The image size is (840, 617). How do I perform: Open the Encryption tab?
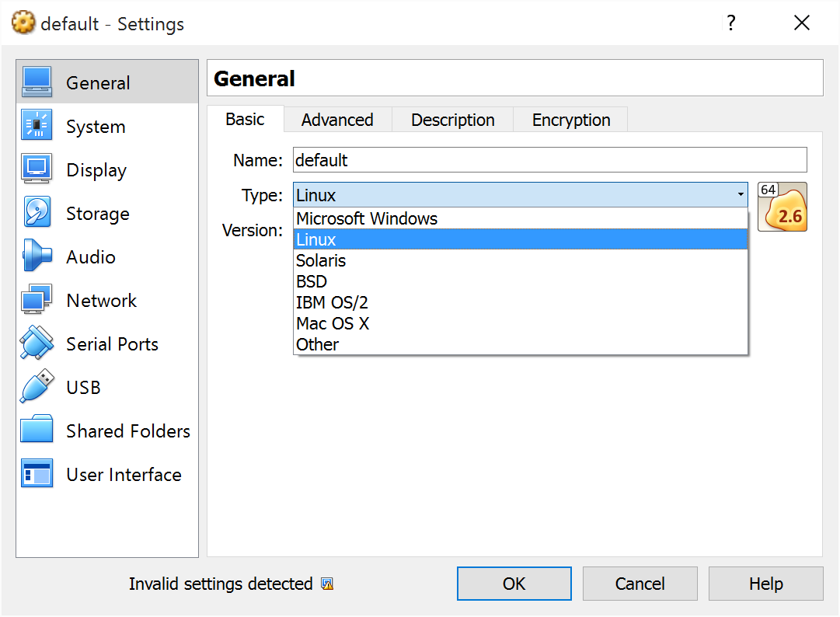(x=570, y=120)
